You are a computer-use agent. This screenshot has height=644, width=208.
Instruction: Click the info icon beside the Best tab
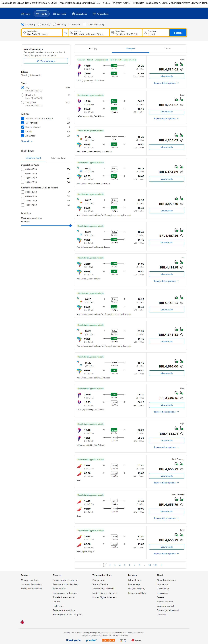click(96, 49)
